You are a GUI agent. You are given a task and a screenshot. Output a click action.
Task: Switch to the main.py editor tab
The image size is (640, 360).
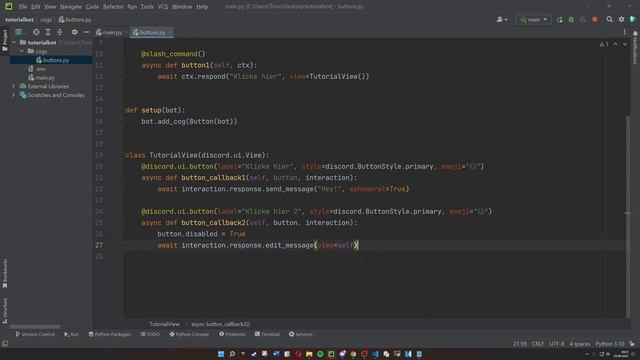[x=109, y=32]
